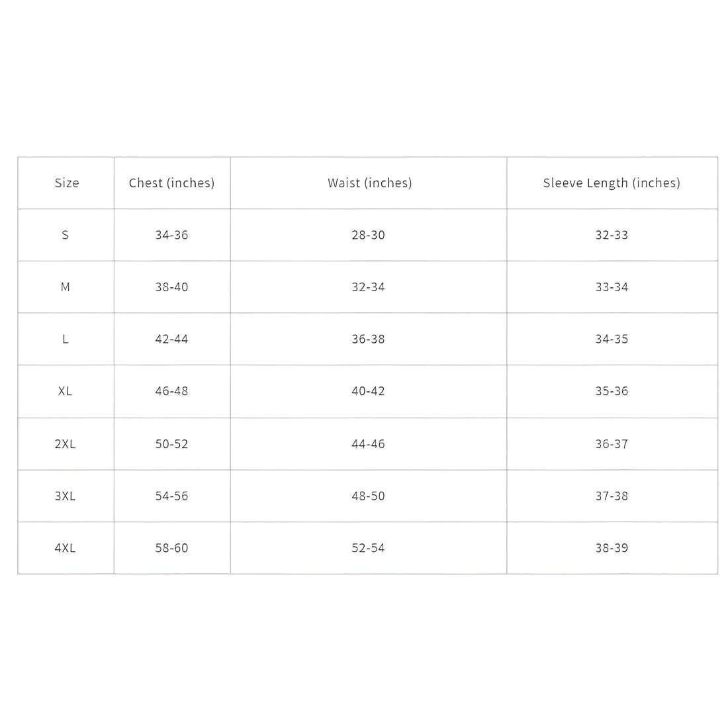The image size is (728, 728).
Task: Click the S size row label
Action: tap(66, 235)
